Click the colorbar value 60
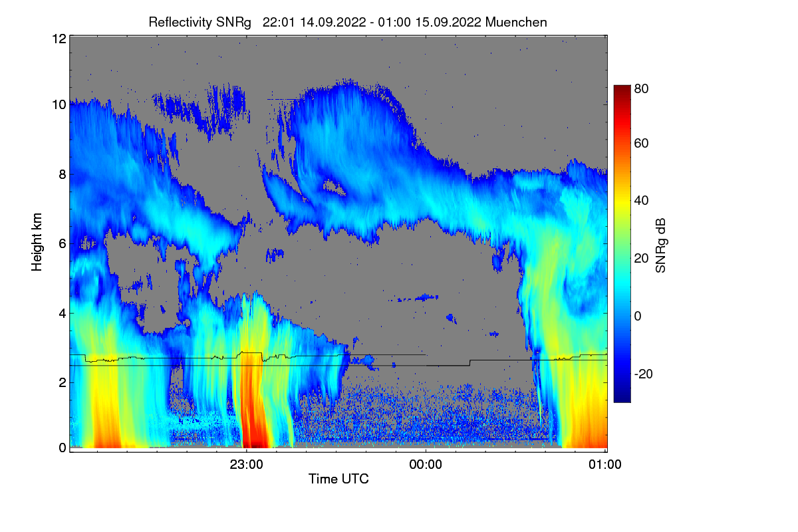798x532 pixels. coord(641,143)
